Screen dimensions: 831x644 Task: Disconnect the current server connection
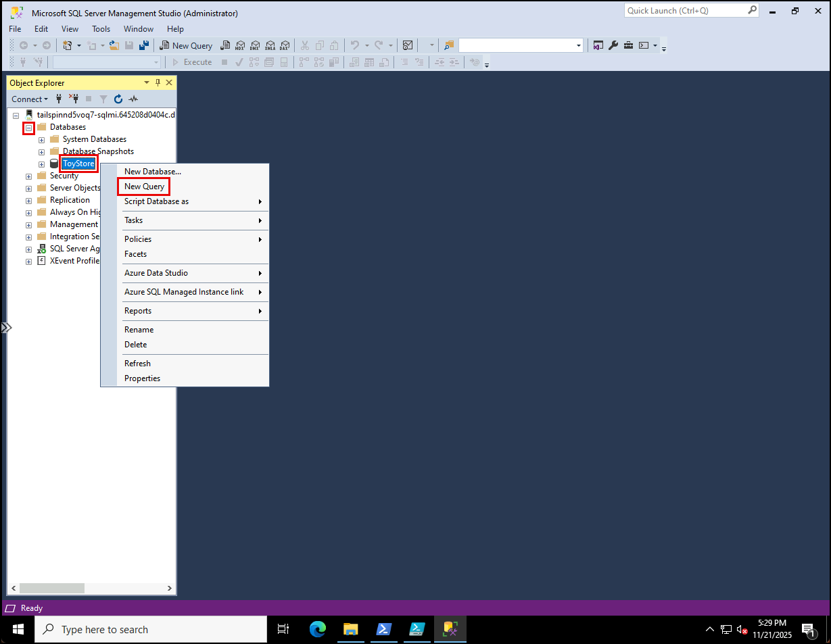76,99
